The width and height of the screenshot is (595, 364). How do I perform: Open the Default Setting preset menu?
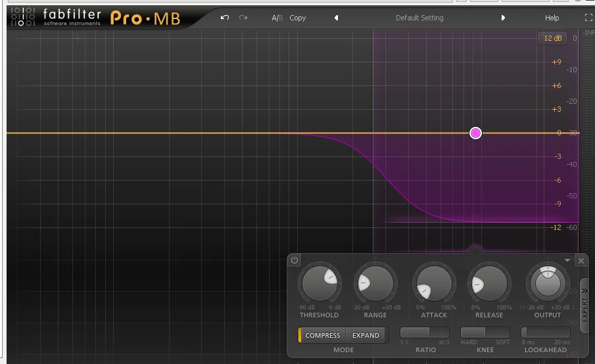419,18
